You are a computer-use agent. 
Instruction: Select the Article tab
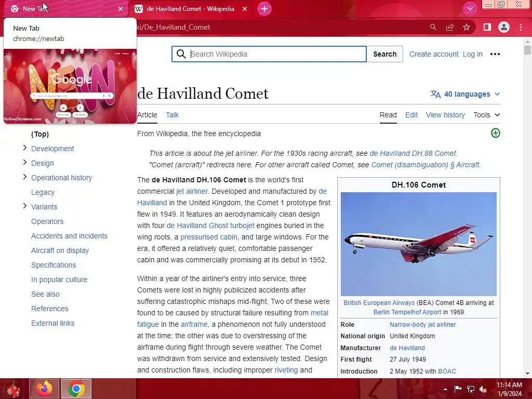coord(147,115)
